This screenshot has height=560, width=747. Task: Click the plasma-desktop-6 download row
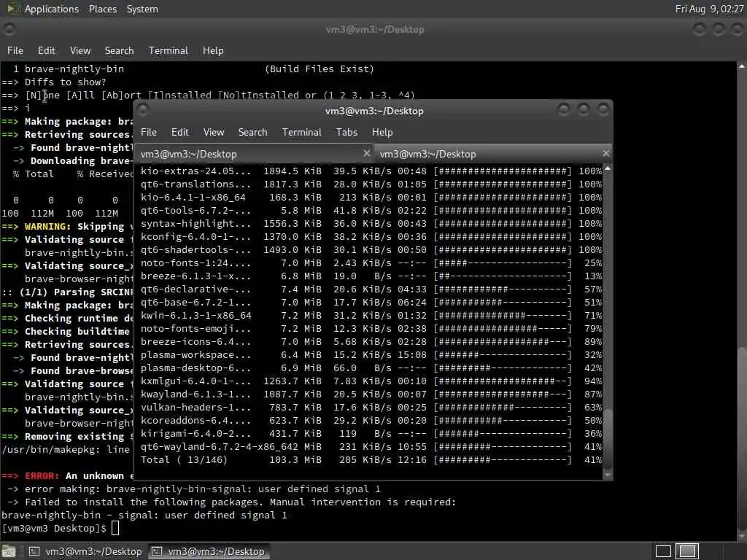pos(371,368)
